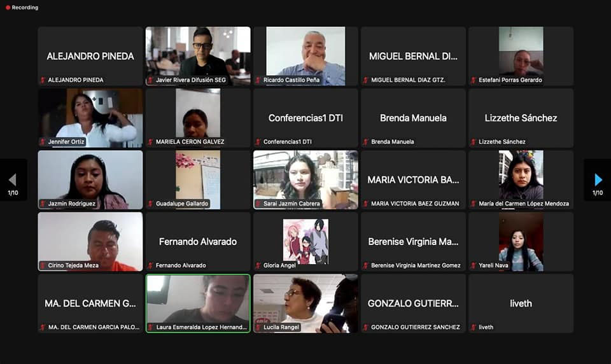Image resolution: width=611 pixels, height=364 pixels.
Task: Click muted mic icon beside Fernando Alvarado name
Action: (x=150, y=265)
